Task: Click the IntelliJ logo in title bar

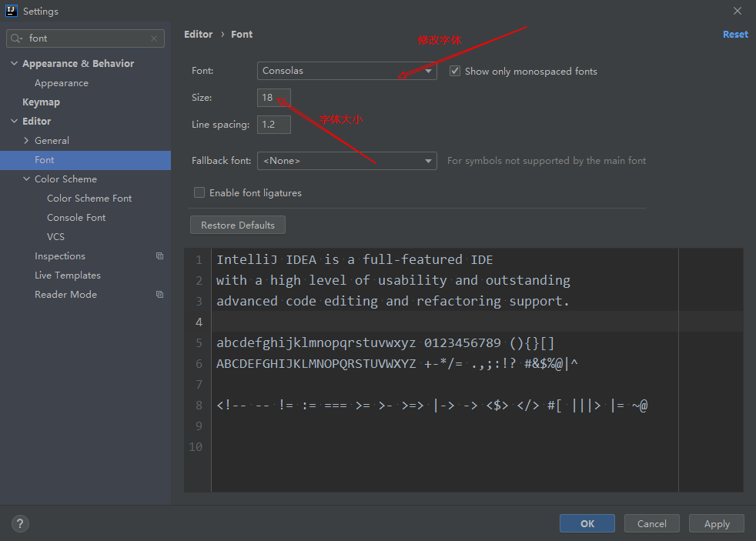Action: [x=12, y=11]
